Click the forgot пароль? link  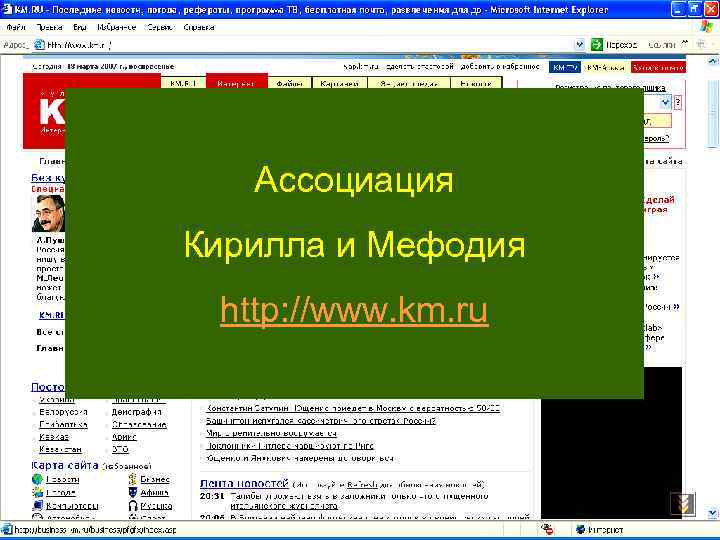[656, 138]
